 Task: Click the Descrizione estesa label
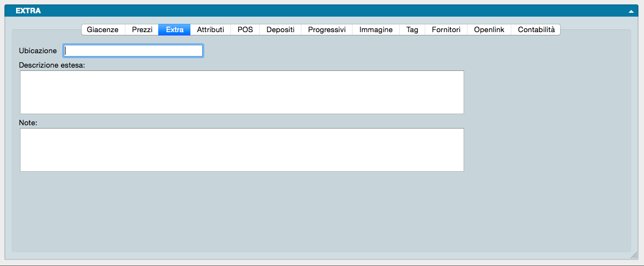tap(52, 65)
